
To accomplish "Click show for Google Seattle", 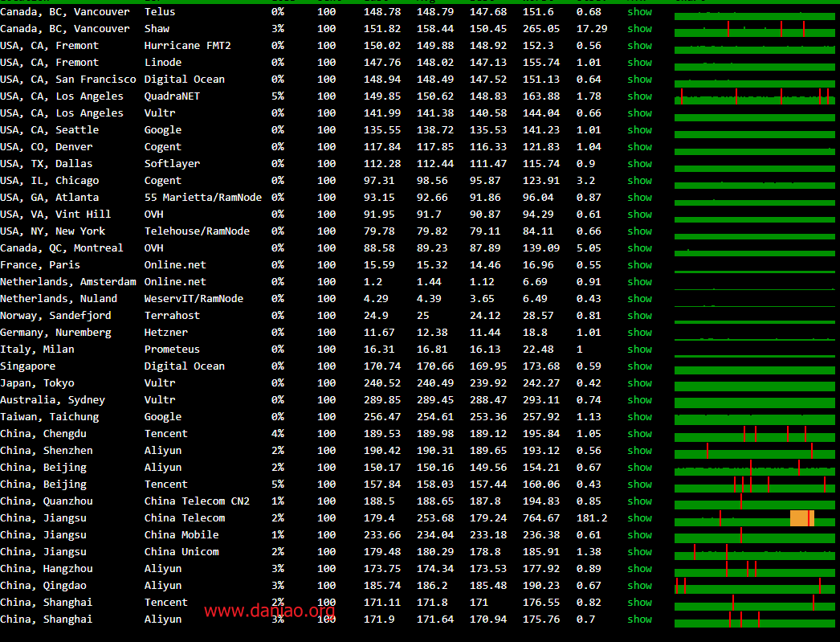I will tap(640, 129).
